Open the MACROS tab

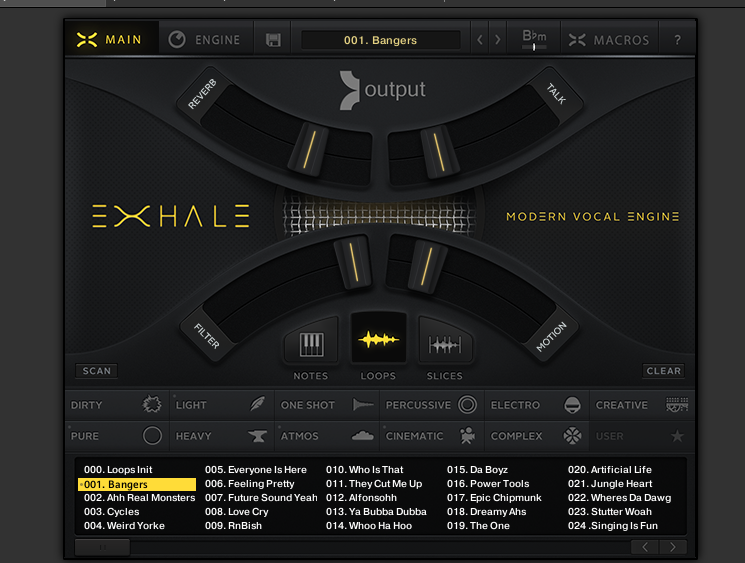609,40
